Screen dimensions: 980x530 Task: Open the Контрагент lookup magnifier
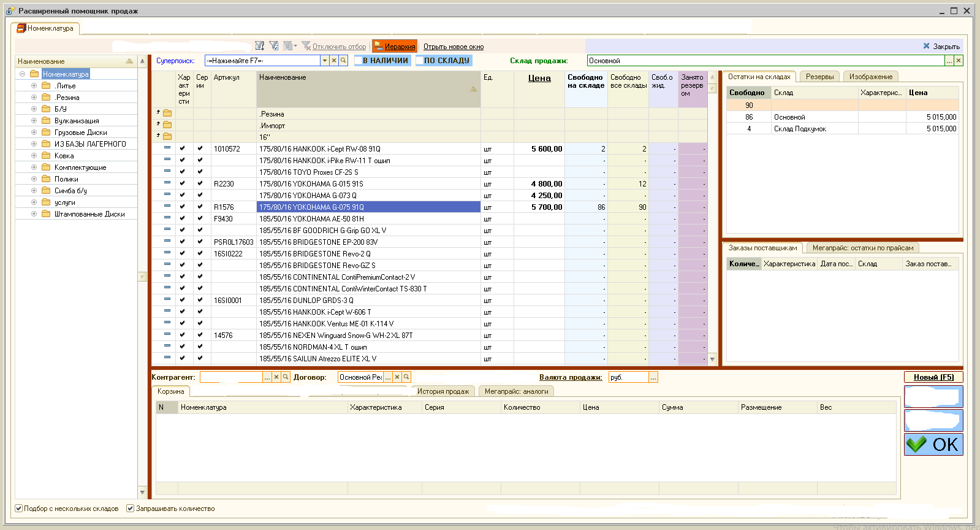coord(286,377)
